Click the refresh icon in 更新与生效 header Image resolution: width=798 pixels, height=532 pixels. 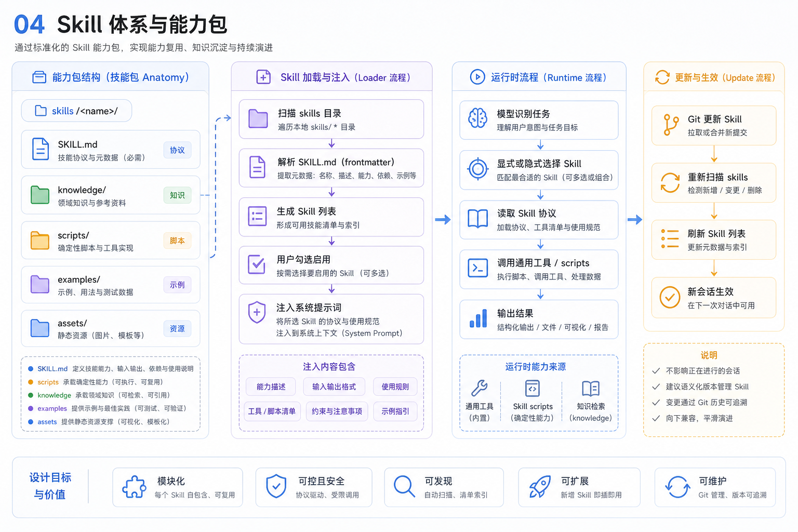[662, 77]
